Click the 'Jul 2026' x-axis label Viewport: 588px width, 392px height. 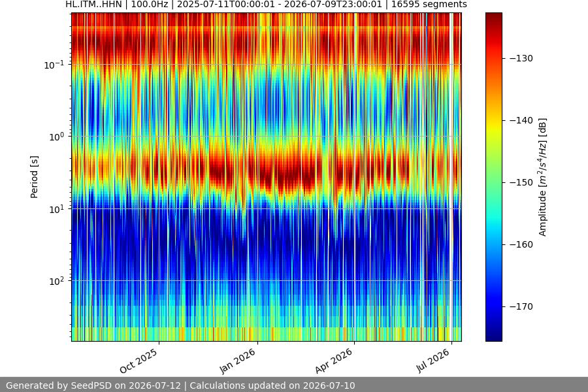433,360
